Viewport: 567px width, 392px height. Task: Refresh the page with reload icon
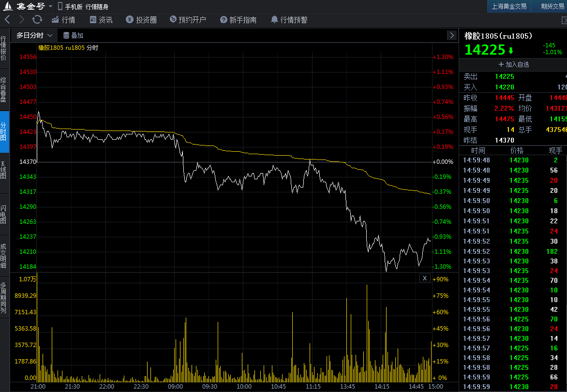[37, 19]
